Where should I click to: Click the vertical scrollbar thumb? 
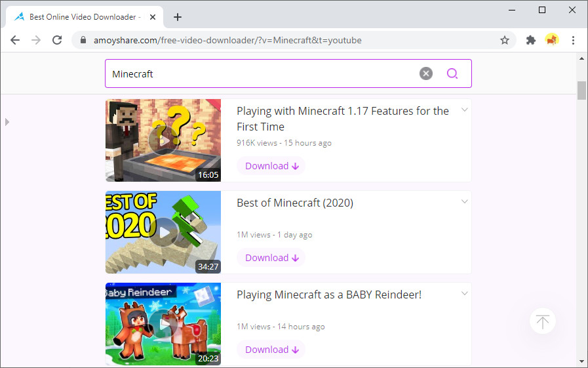pos(581,90)
